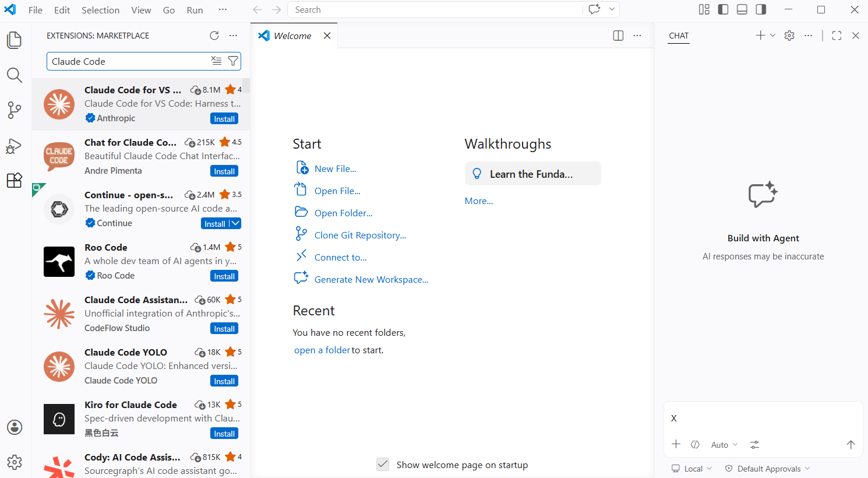Open chat settings with the gear icon
The width and height of the screenshot is (868, 478).
[789, 35]
